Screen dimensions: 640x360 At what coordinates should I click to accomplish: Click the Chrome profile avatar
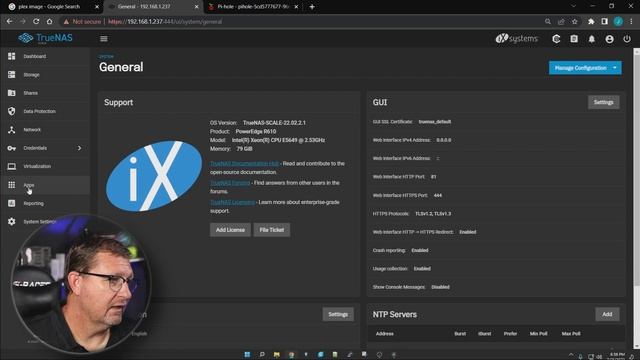click(x=618, y=22)
